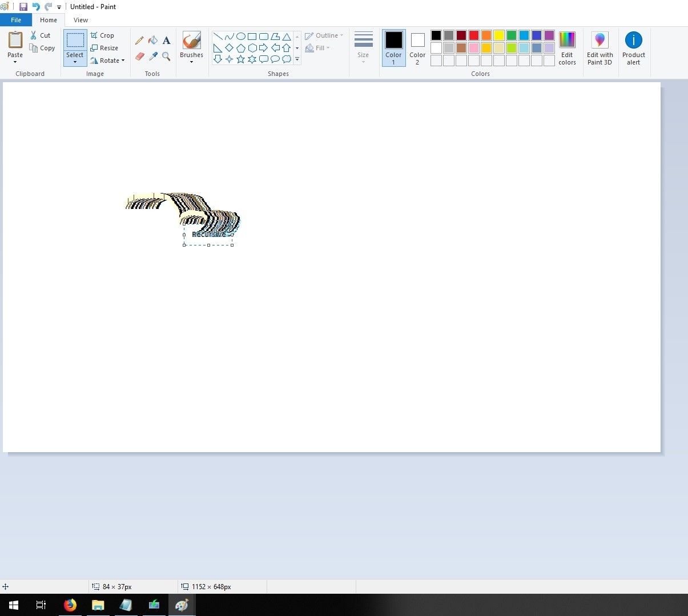The height and width of the screenshot is (616, 688).
Task: Open the Resize dialog
Action: tap(105, 48)
